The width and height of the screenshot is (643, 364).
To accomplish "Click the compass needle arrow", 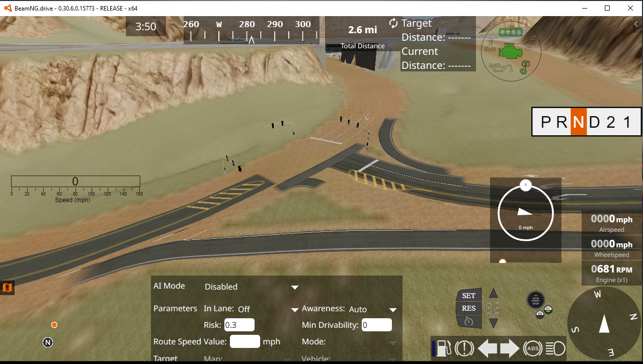I will 604,324.
